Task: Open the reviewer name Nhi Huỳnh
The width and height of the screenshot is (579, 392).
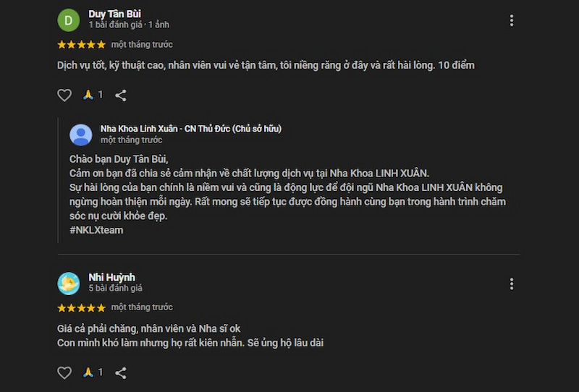Action: (111, 277)
